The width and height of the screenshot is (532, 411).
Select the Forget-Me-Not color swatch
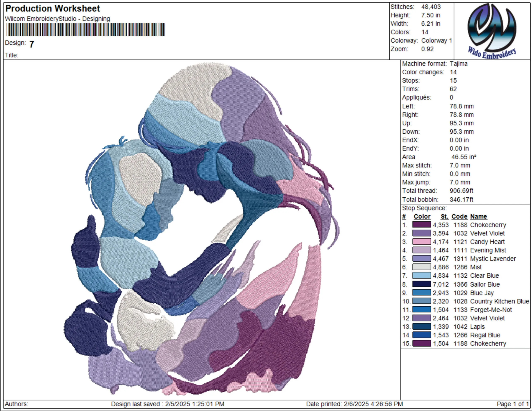point(422,310)
